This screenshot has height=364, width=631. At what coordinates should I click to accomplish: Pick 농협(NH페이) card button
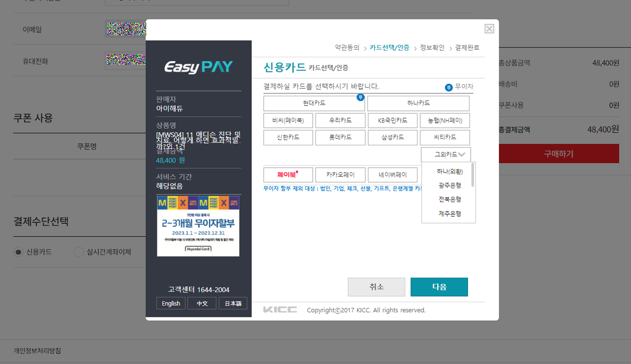445,121
